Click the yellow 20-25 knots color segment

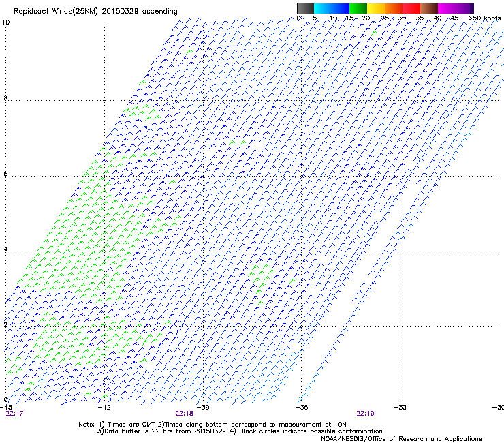pos(376,8)
